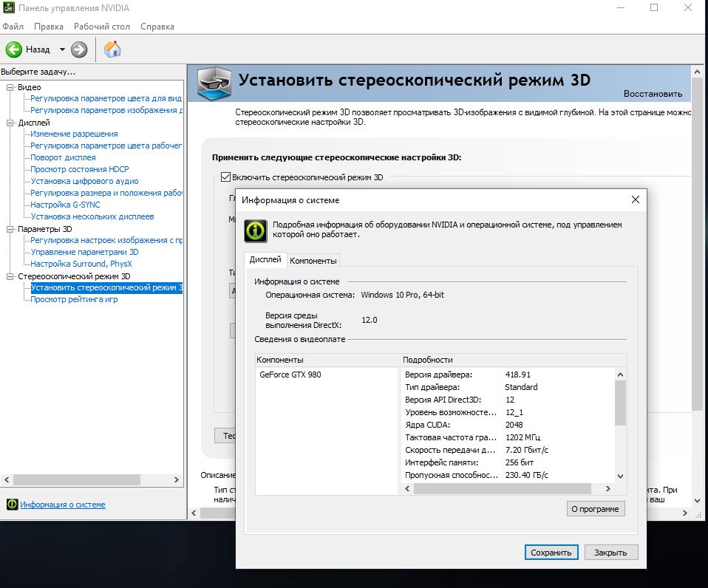Select Регулировка параметров цвета рабочего стола
The height and width of the screenshot is (588, 708).
click(x=106, y=146)
